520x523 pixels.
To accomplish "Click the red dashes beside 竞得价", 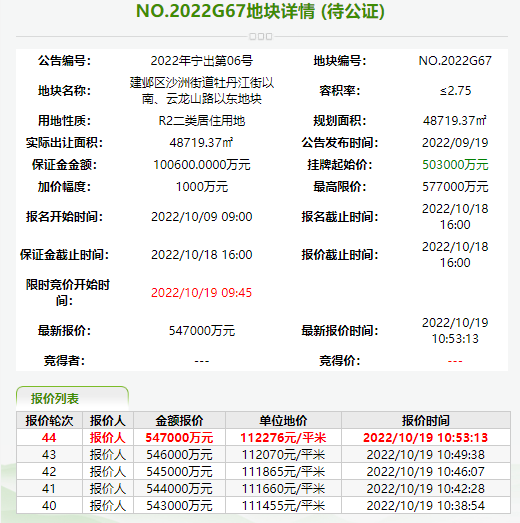I will tap(455, 361).
